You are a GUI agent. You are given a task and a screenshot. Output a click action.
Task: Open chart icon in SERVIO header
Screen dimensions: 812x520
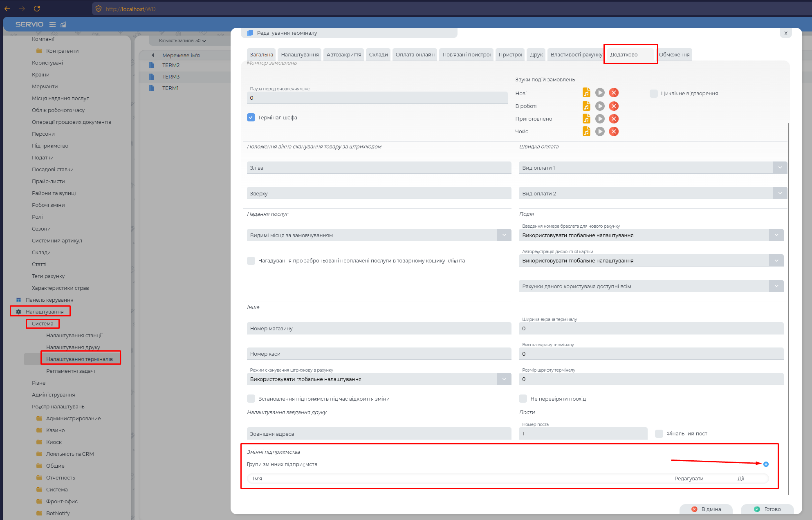coord(63,25)
